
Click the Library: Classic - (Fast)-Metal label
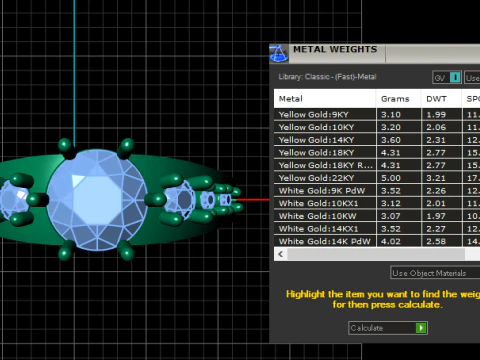[327, 77]
